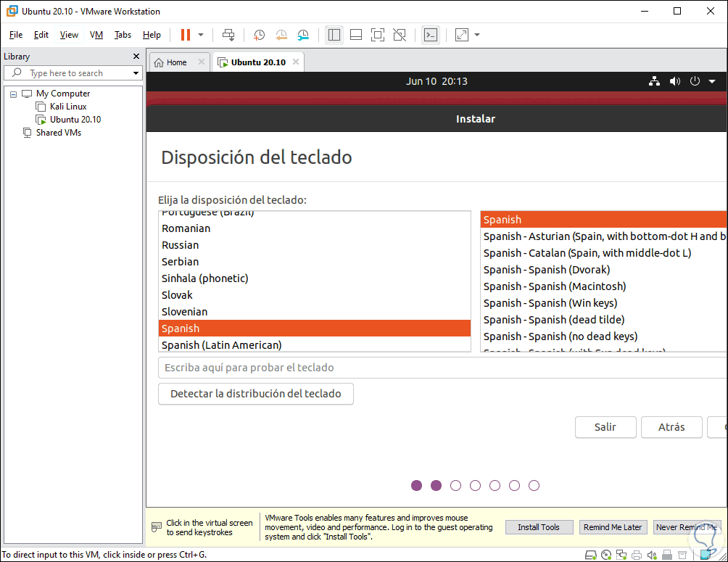Select the plain Spanish variant on the right
This screenshot has height=562, width=728.
coord(603,220)
